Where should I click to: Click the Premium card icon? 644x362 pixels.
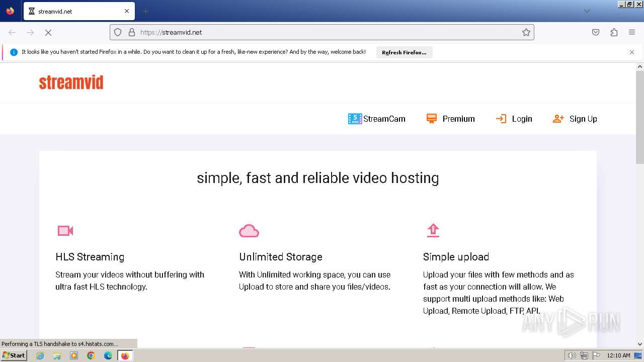pos(432,119)
